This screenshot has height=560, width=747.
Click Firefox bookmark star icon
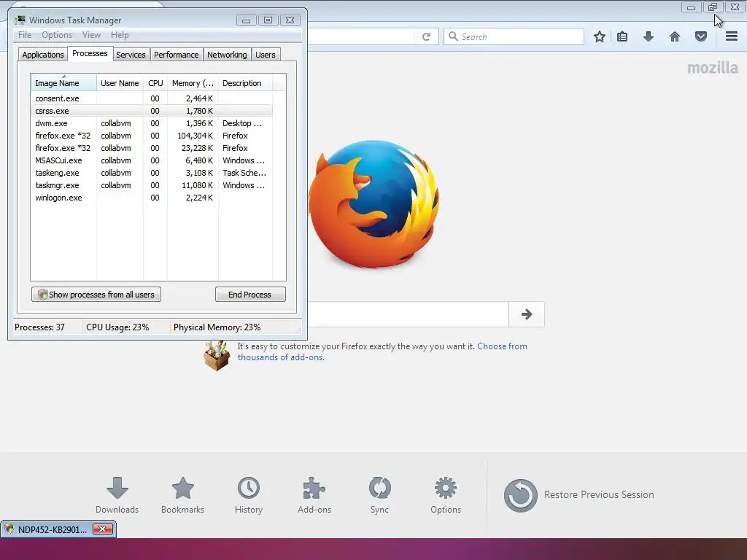pyautogui.click(x=600, y=36)
